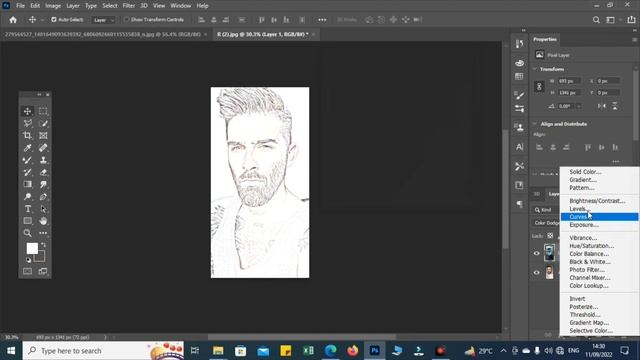
Task: Open the options bar three-dot overflow menu
Action: 322,20
